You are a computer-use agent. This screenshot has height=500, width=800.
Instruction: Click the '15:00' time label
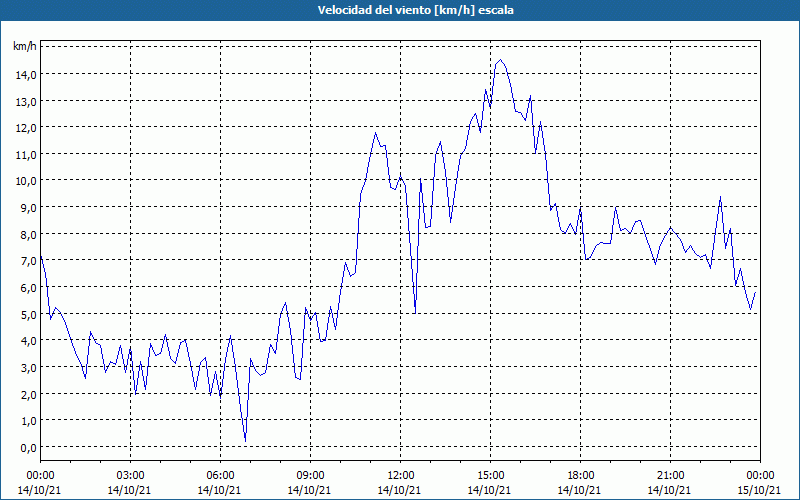[x=490, y=476]
